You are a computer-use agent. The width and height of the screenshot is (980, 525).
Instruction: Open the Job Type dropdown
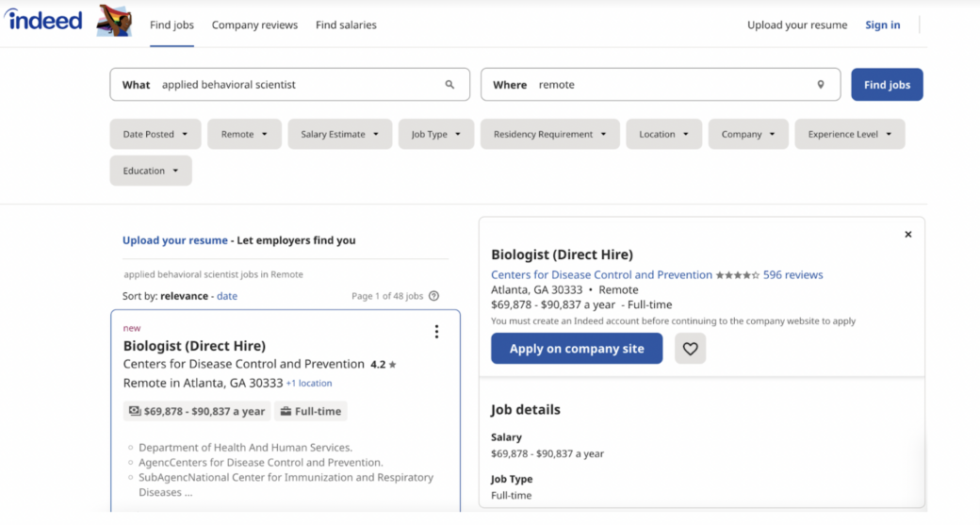[x=435, y=134]
